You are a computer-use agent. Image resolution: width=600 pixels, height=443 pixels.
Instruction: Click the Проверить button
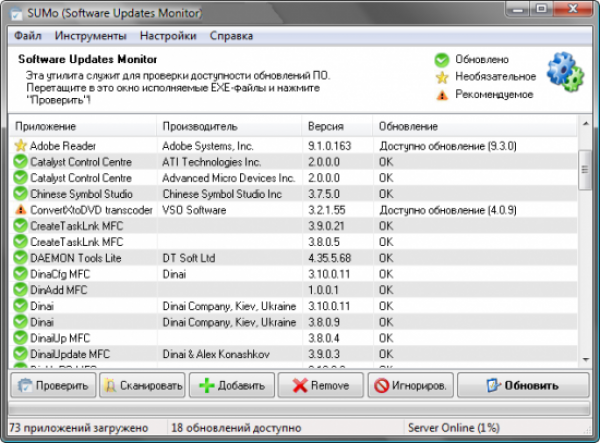pyautogui.click(x=53, y=385)
